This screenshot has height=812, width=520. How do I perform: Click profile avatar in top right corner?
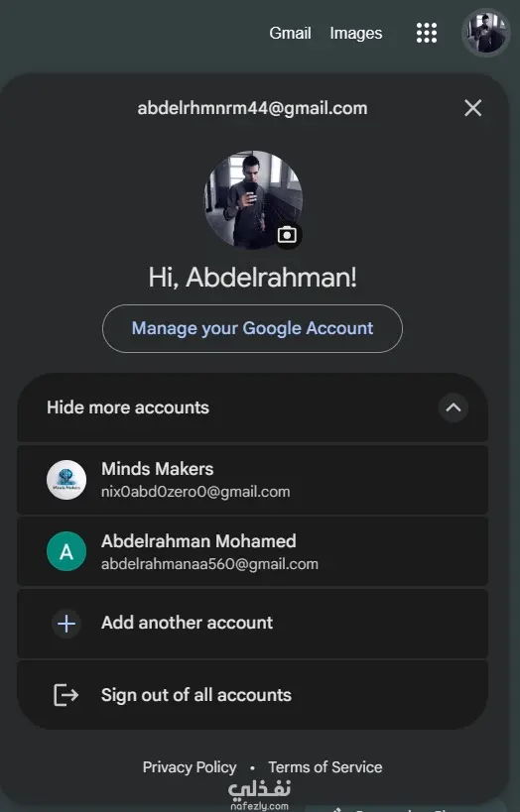(x=486, y=33)
